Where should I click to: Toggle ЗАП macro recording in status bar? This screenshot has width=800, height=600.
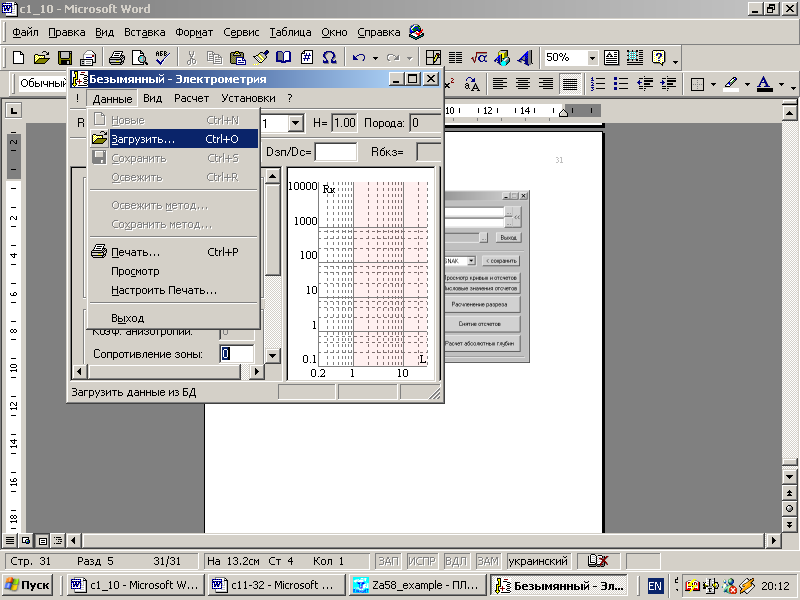point(388,561)
